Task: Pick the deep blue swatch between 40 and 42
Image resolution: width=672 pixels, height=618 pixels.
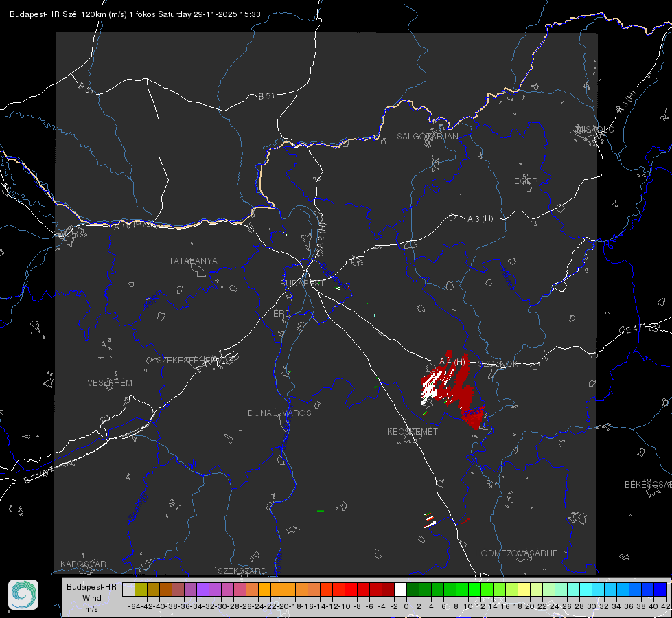Action: (x=660, y=589)
